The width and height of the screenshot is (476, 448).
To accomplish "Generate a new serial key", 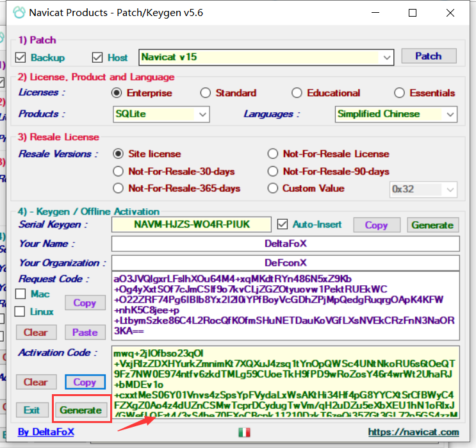I will pyautogui.click(x=432, y=225).
